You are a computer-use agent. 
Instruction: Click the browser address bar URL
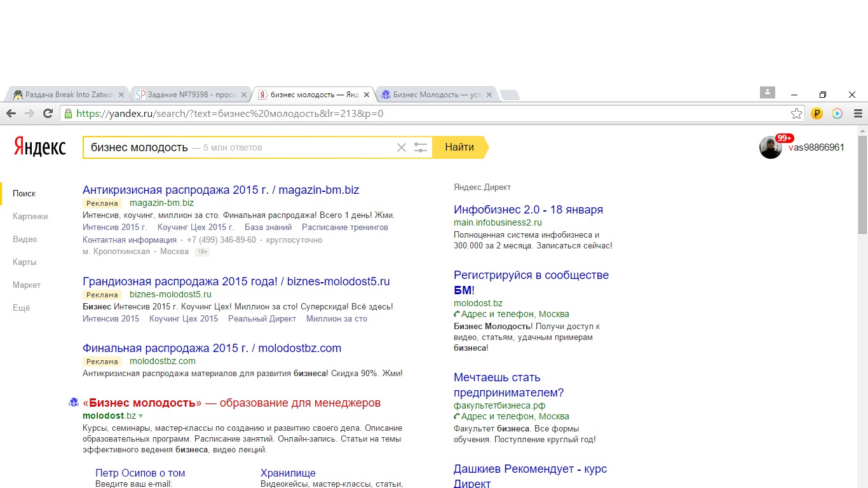229,114
